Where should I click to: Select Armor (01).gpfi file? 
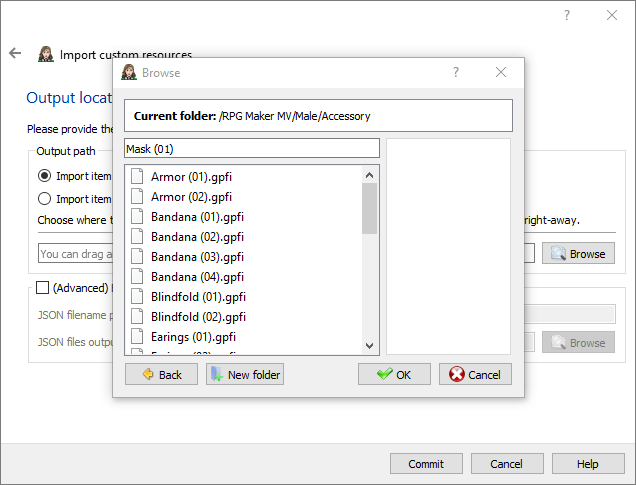(191, 177)
